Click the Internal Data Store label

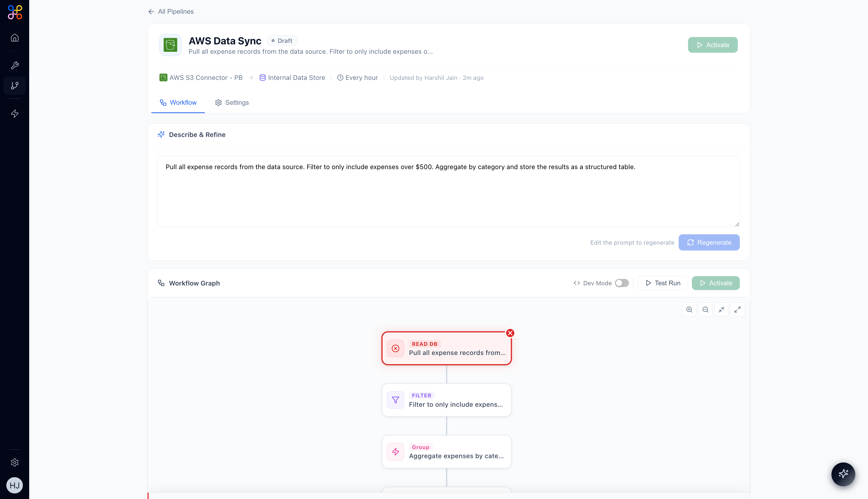point(297,77)
